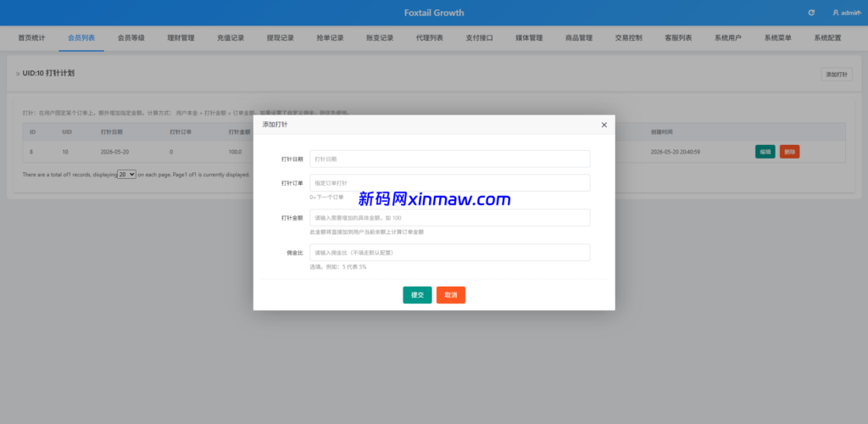Click the green 编辑 button in row 8
Viewport: 868px width, 424px height.
pyautogui.click(x=765, y=152)
